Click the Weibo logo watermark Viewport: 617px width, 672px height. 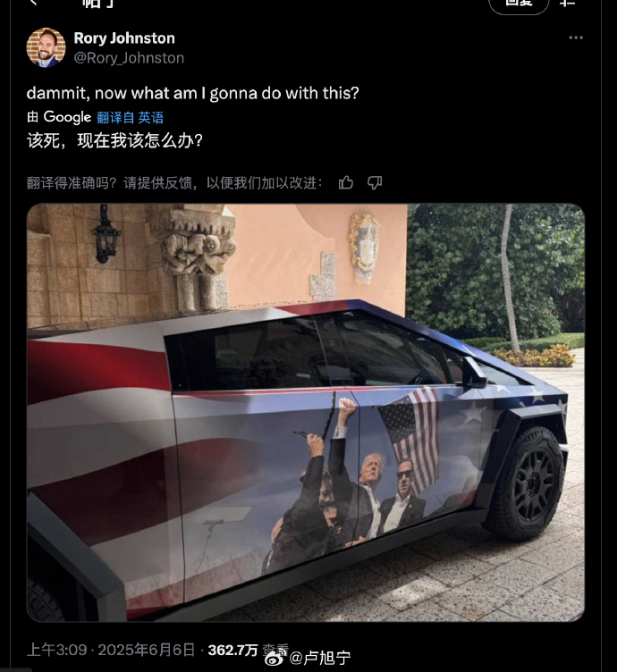click(275, 658)
